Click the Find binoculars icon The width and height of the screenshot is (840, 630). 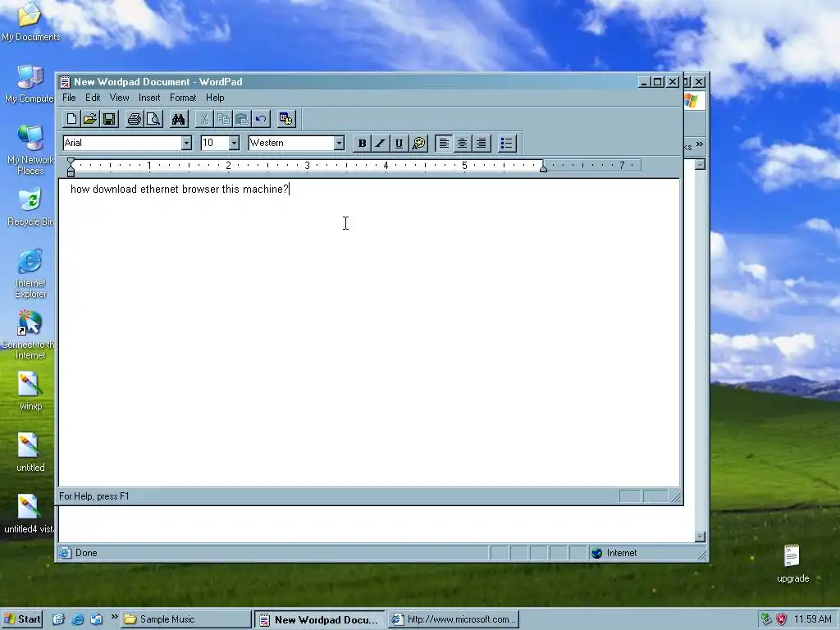point(178,119)
